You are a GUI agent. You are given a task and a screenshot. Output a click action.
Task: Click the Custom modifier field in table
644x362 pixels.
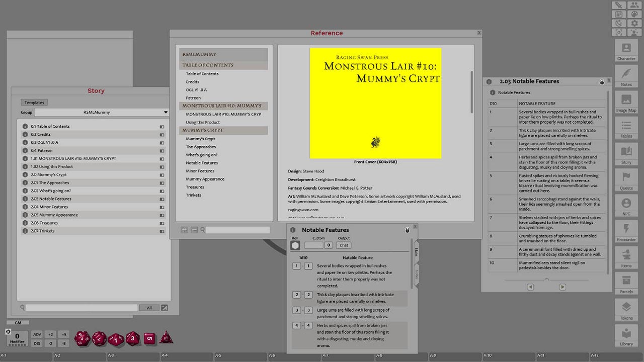tap(314, 245)
